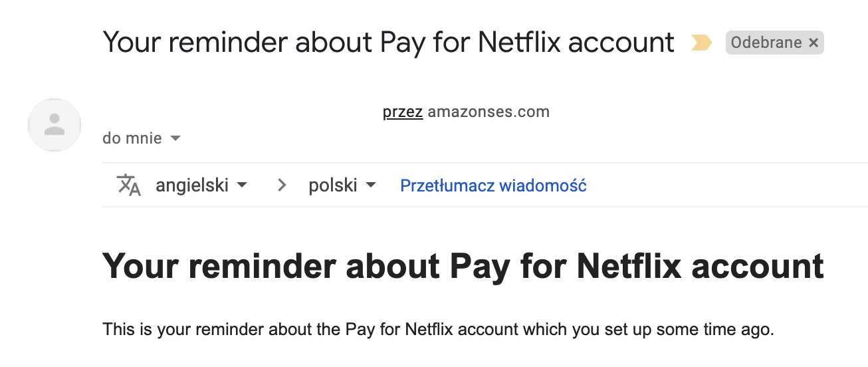This screenshot has width=868, height=367.
Task: Click the bold heading inside the message body
Action: (x=463, y=267)
